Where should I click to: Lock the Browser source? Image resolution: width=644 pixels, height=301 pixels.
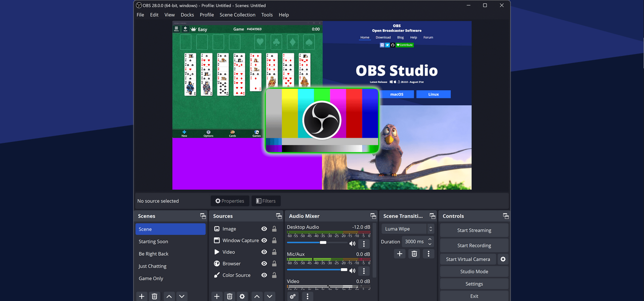[274, 263]
